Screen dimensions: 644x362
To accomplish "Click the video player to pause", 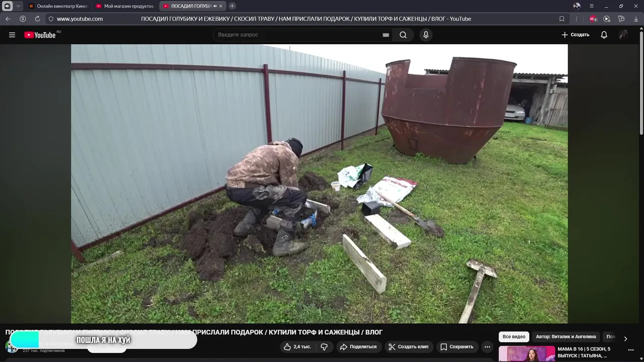I will (x=319, y=184).
